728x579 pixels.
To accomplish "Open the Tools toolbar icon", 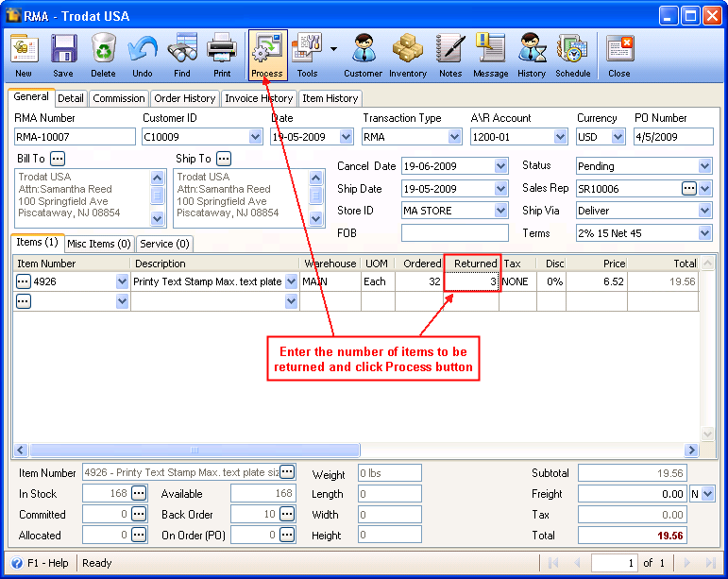I will 307,55.
